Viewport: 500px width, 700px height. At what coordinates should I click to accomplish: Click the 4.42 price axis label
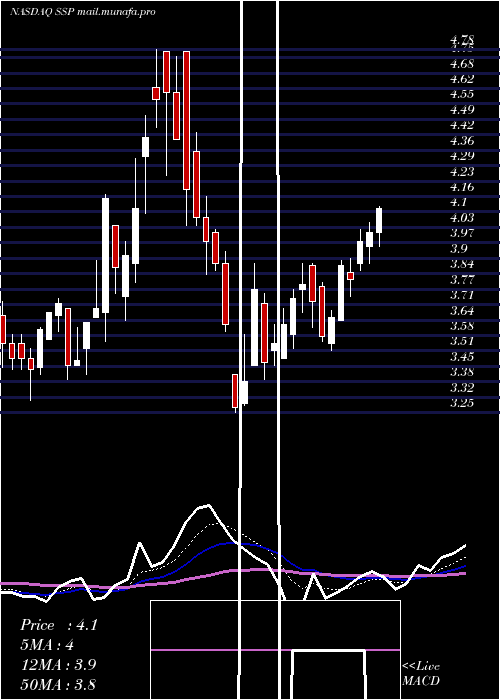(462, 125)
